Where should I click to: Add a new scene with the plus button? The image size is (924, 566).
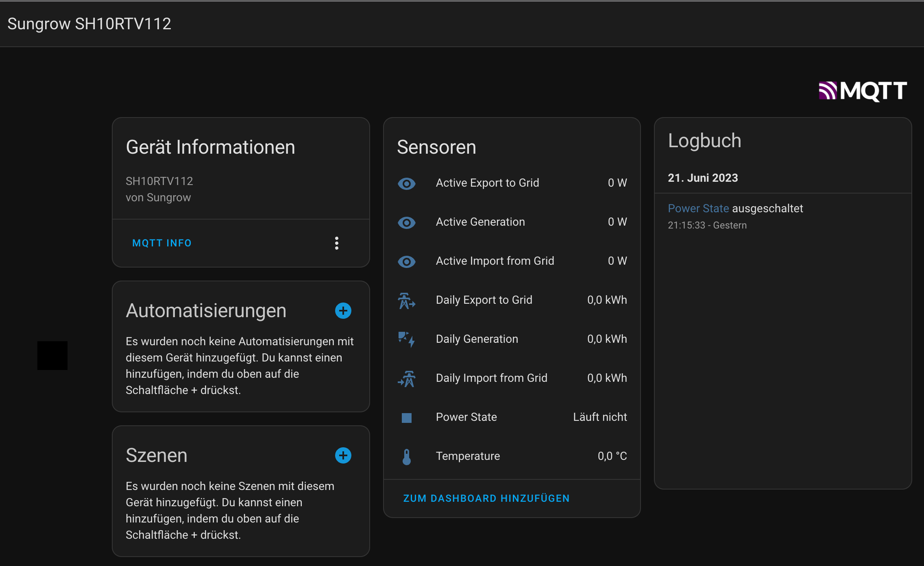click(343, 455)
